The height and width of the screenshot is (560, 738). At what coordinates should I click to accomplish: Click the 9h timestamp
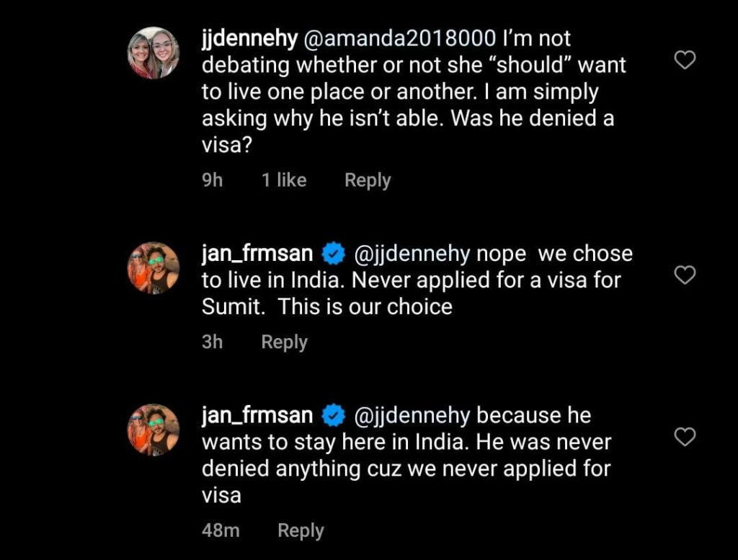pyautogui.click(x=213, y=180)
